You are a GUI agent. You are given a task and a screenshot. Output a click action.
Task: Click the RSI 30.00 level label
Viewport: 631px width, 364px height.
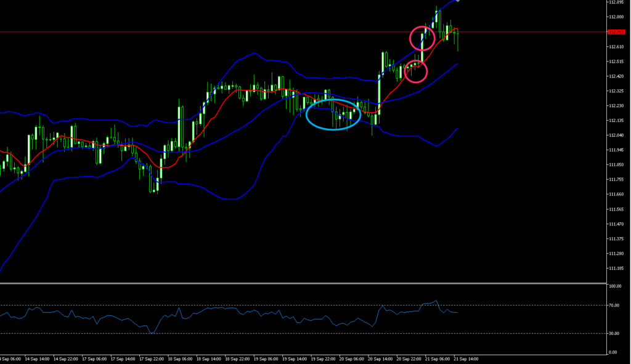click(614, 333)
